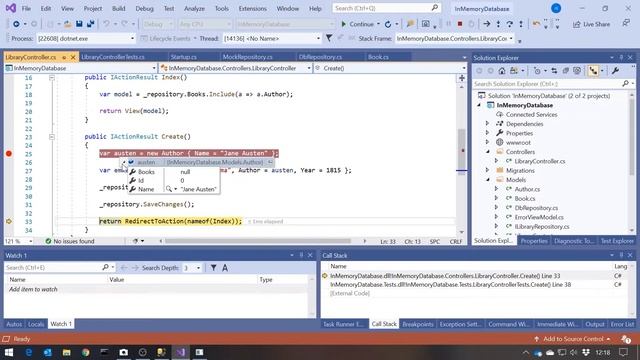
Task: Click the notifications bell in status bar
Action: [x=626, y=339]
